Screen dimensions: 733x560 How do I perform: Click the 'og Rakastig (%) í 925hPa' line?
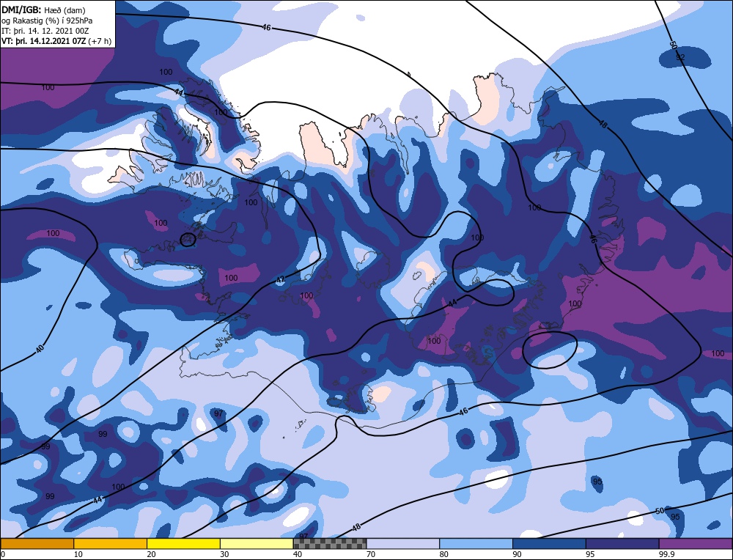coord(47,21)
